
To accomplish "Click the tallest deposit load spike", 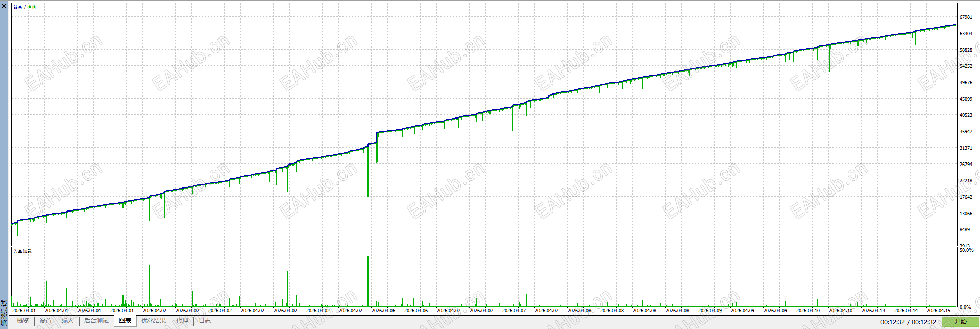I will point(368,281).
